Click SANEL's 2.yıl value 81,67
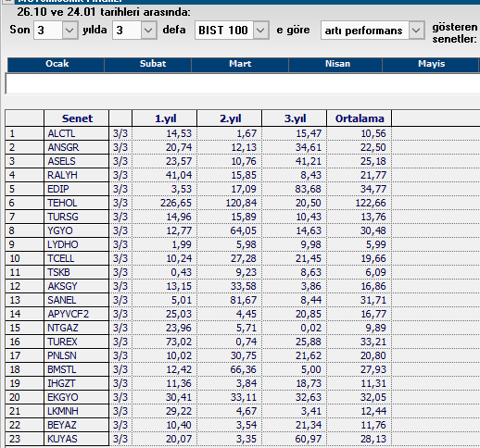The image size is (480, 448). pos(243,300)
